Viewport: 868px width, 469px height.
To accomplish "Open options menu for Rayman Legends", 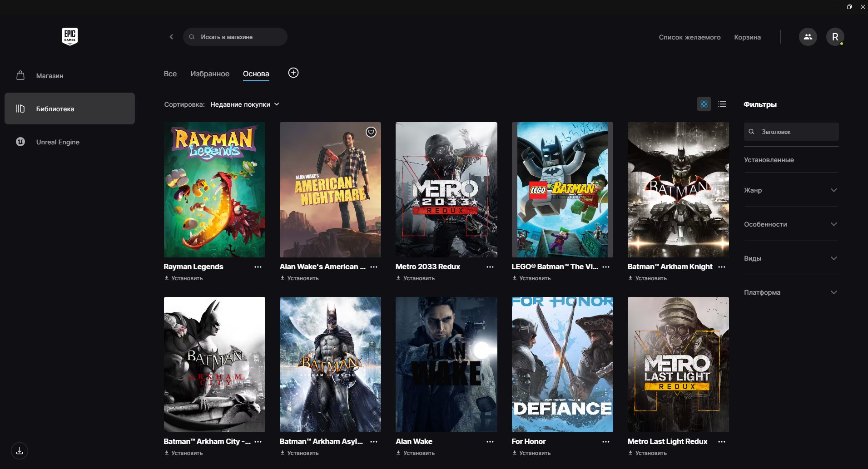I will pyautogui.click(x=258, y=267).
